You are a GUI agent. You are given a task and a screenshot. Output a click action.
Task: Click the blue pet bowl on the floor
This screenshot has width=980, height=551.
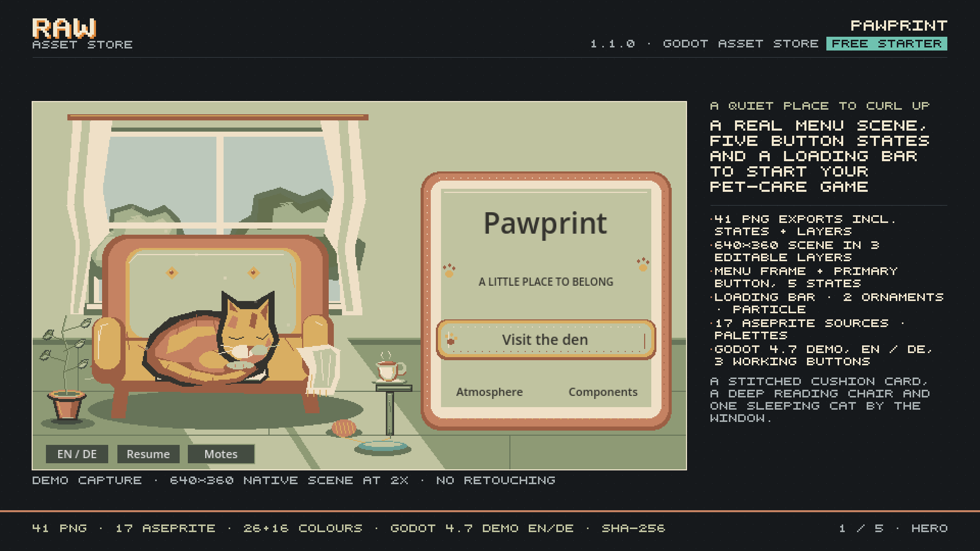(x=383, y=447)
